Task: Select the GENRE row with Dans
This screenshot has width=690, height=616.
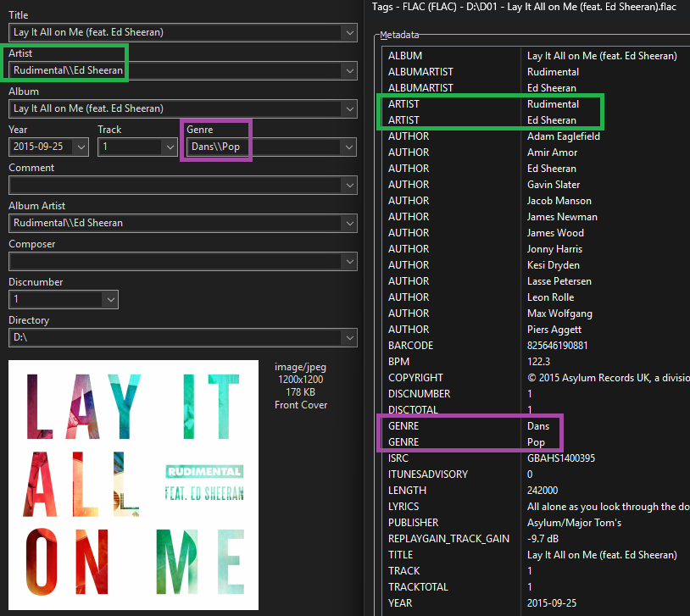Action: (x=536, y=426)
